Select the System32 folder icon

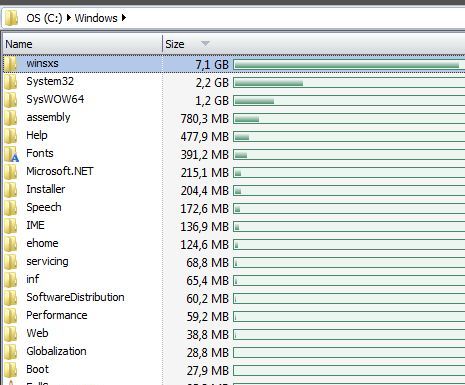click(x=11, y=81)
